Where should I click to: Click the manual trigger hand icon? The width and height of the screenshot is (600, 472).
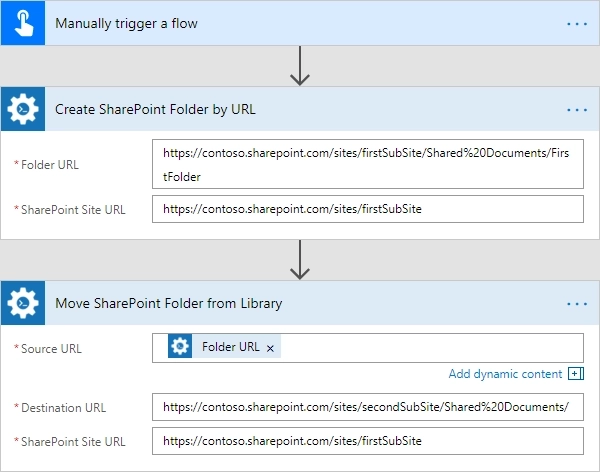[23, 23]
